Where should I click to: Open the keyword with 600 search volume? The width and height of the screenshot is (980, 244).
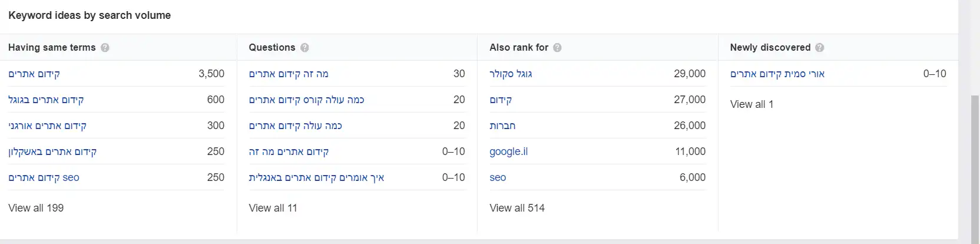[x=46, y=100]
